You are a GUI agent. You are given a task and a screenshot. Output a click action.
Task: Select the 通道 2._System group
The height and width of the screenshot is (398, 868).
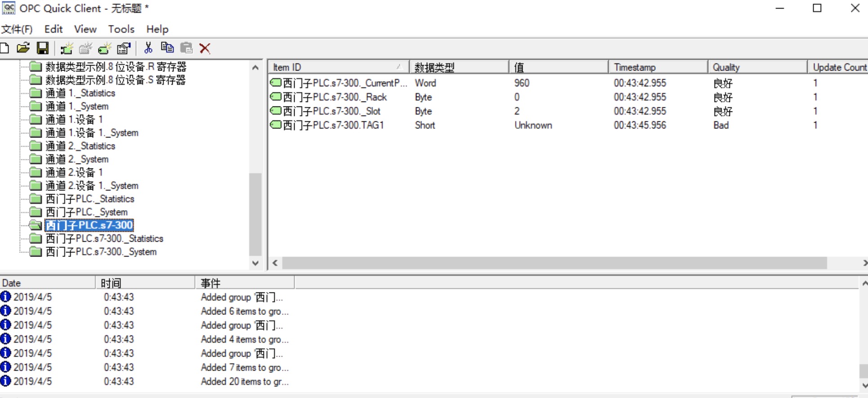tap(77, 159)
